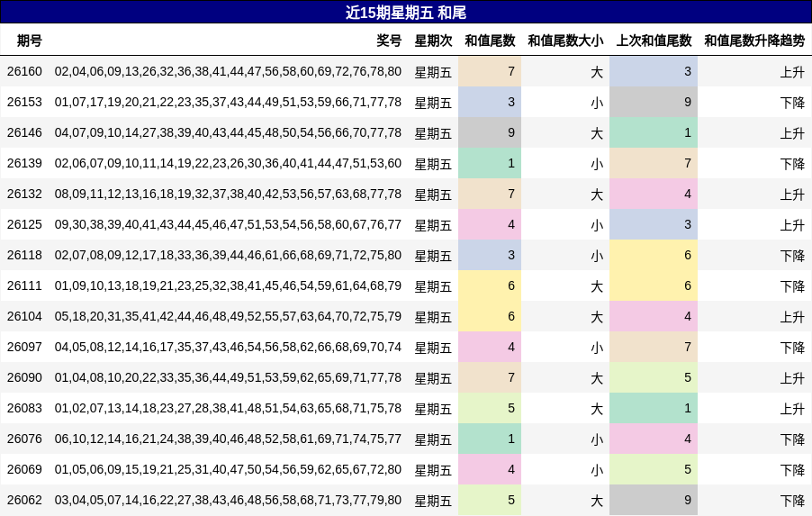Image resolution: width=812 pixels, height=516 pixels.
Task: Click 大 size cell in row 26062
Action: (x=565, y=500)
